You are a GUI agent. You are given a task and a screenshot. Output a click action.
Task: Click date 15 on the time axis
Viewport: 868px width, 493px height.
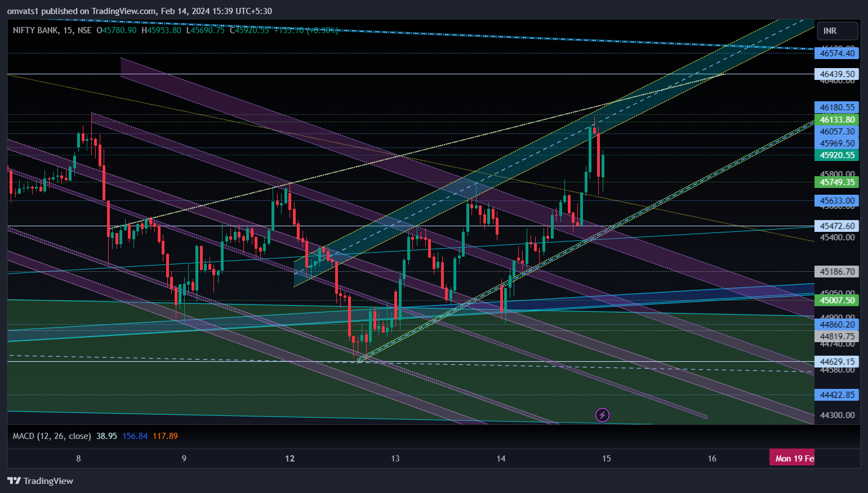click(x=606, y=459)
